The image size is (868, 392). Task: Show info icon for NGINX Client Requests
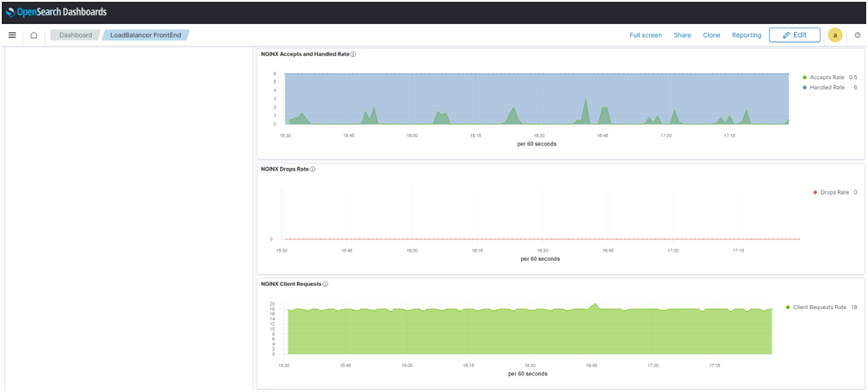click(325, 284)
